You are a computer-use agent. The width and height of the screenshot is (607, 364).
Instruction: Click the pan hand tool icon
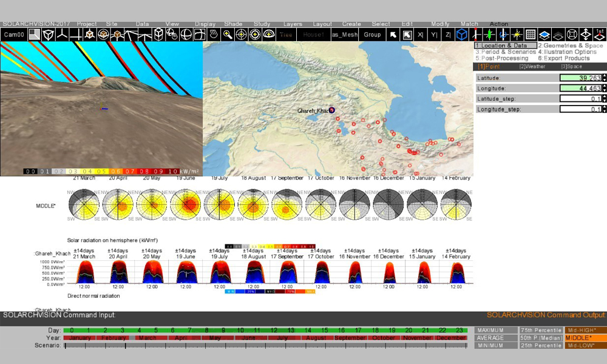tap(214, 35)
